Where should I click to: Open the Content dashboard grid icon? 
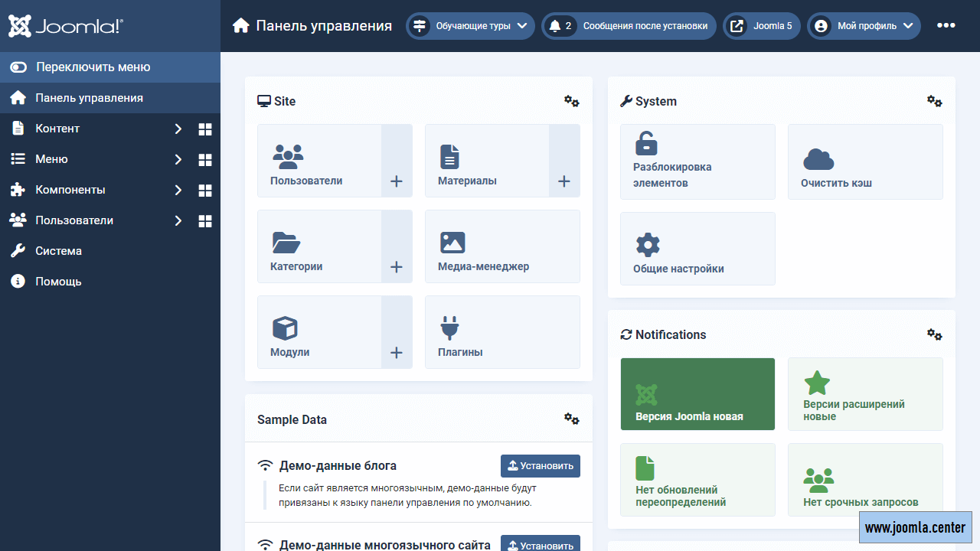(x=204, y=129)
